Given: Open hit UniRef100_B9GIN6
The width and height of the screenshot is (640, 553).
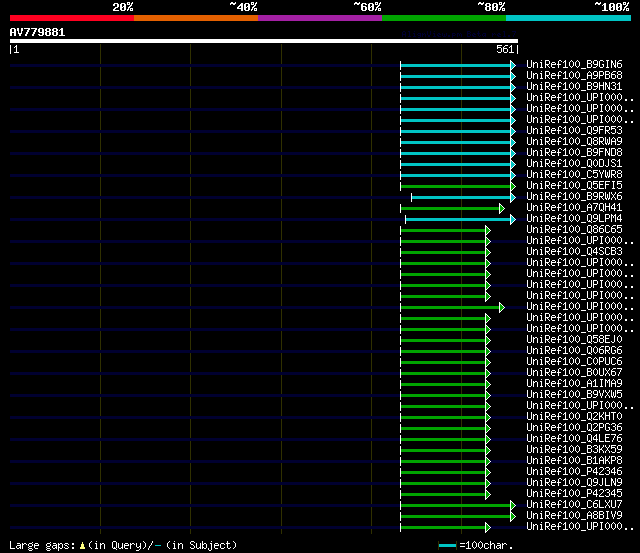Looking at the screenshot, I should point(574,64).
